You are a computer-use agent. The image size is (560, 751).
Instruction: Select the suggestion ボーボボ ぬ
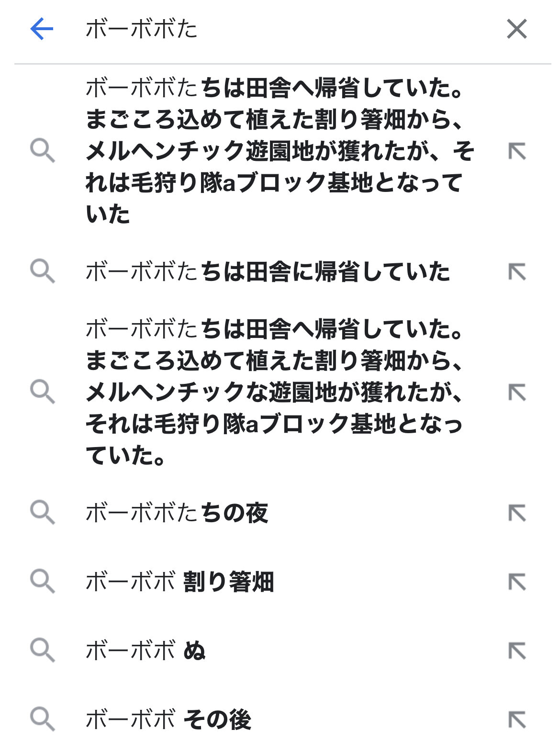coord(146,651)
